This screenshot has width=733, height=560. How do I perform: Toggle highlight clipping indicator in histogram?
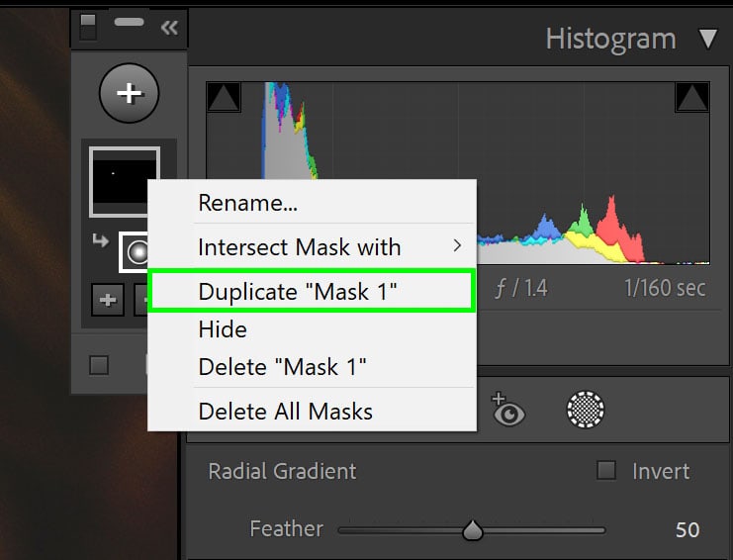pos(691,97)
